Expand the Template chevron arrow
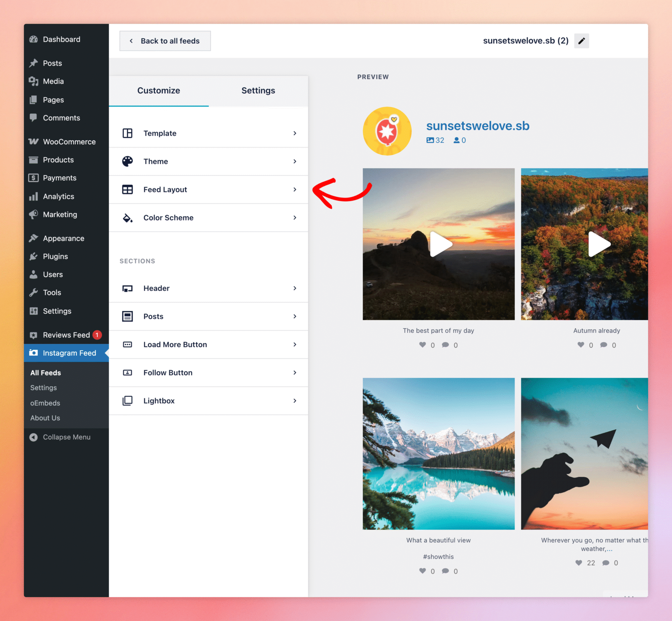This screenshot has width=672, height=621. [295, 133]
